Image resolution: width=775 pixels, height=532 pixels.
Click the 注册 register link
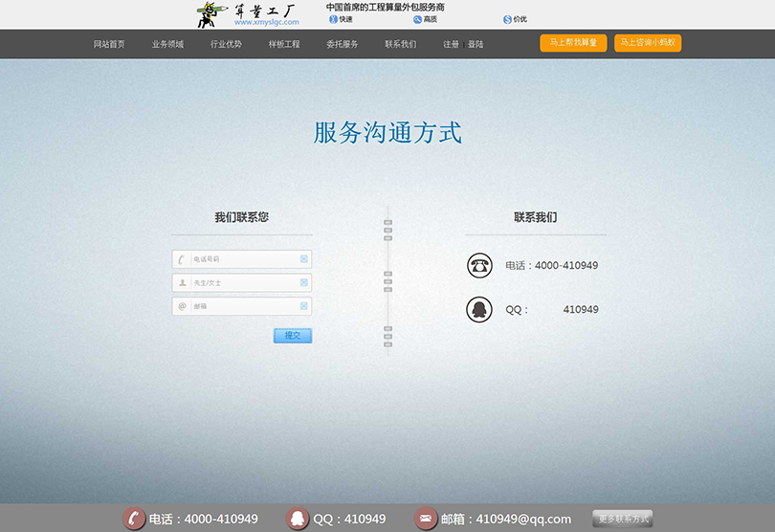pyautogui.click(x=451, y=44)
